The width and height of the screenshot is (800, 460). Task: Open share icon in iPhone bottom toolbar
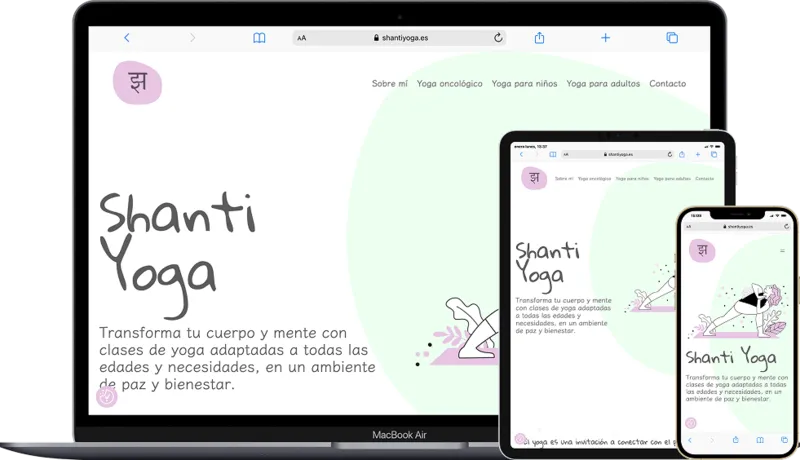(x=735, y=440)
